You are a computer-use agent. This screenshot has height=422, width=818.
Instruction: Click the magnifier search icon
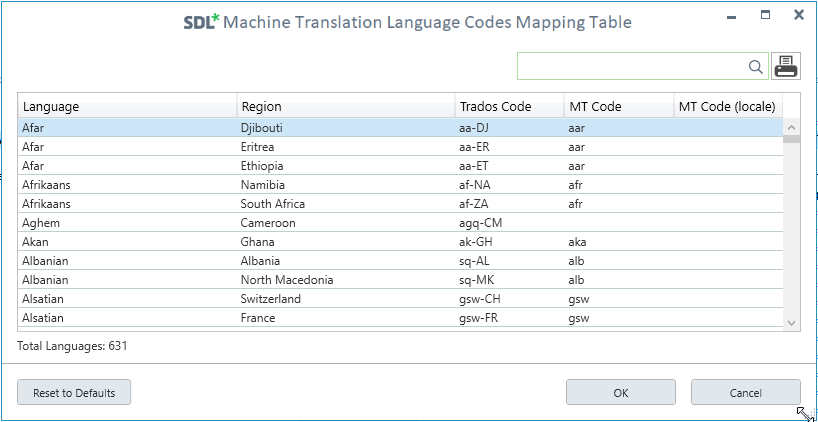(755, 67)
